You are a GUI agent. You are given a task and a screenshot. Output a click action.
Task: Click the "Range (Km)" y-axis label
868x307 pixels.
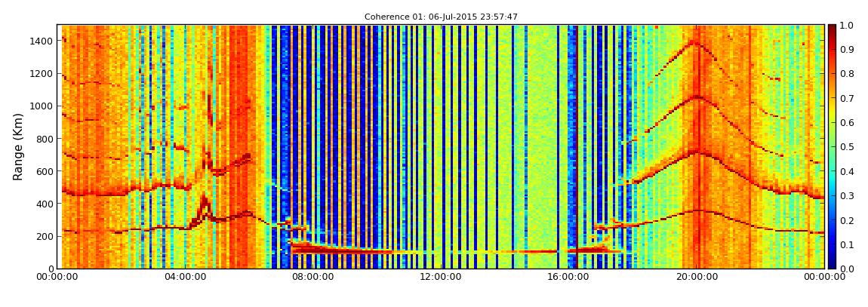pos(18,146)
